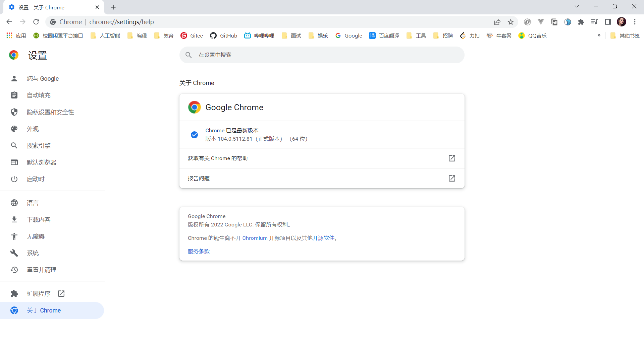The image size is (644, 345).
Task: Open 启动时 settings section
Action: click(52, 179)
